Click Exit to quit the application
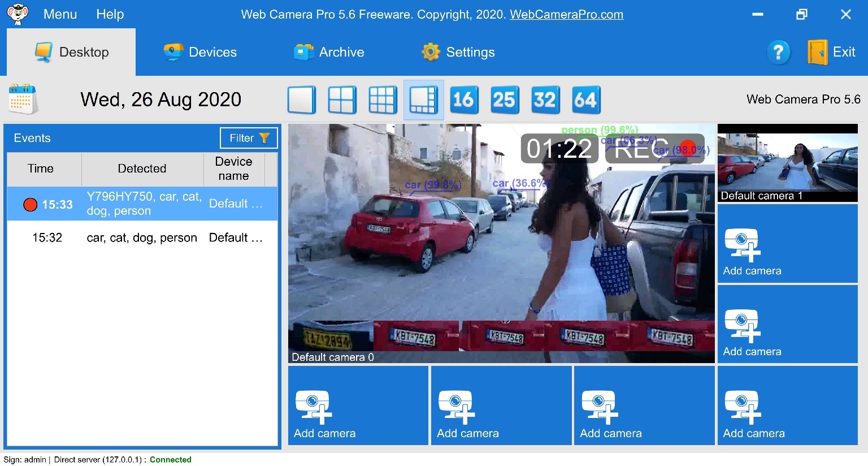 [831, 52]
